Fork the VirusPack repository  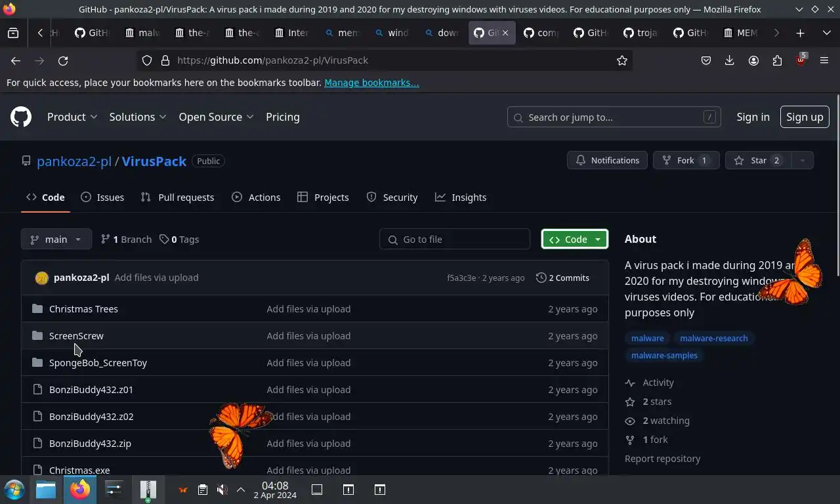[686, 160]
